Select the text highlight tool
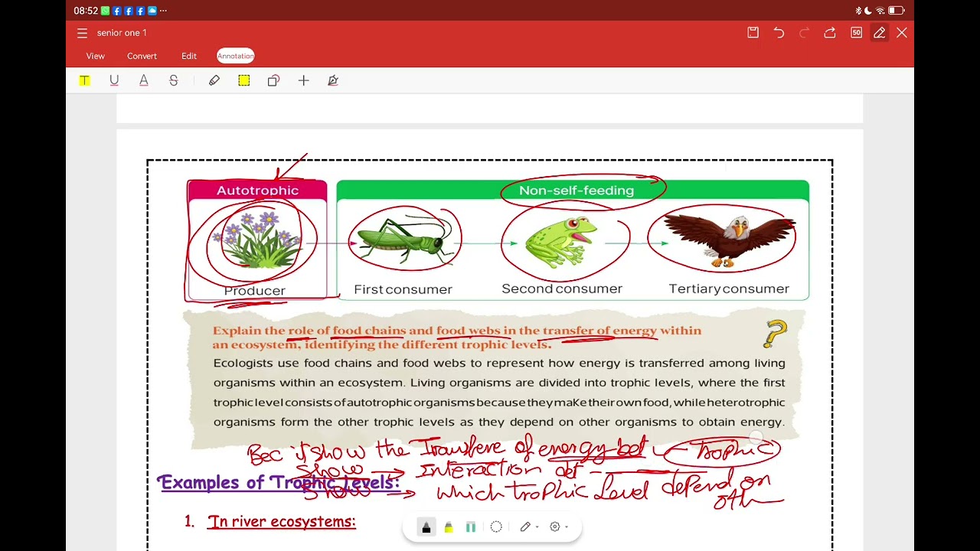The height and width of the screenshot is (551, 980). (84, 80)
